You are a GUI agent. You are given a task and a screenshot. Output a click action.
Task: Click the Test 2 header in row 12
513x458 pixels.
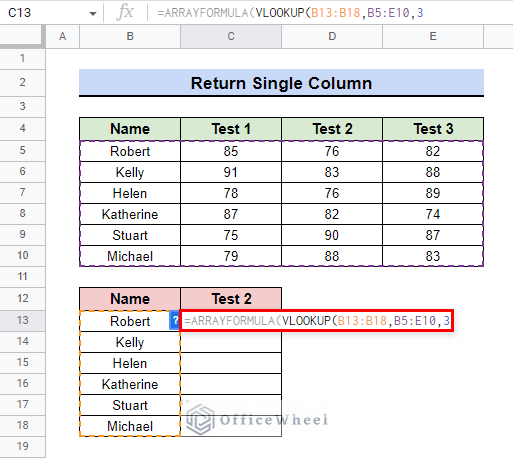coord(231,299)
